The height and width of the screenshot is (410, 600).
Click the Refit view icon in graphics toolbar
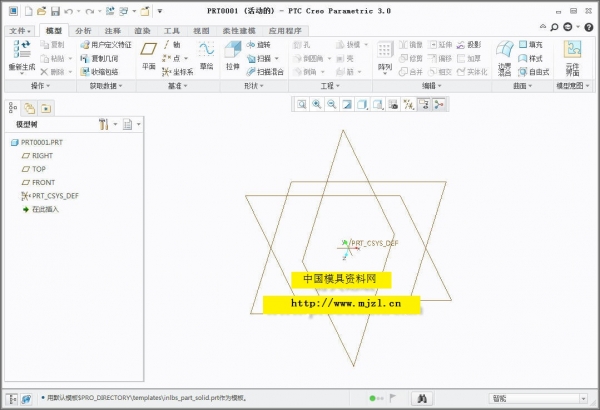point(302,104)
